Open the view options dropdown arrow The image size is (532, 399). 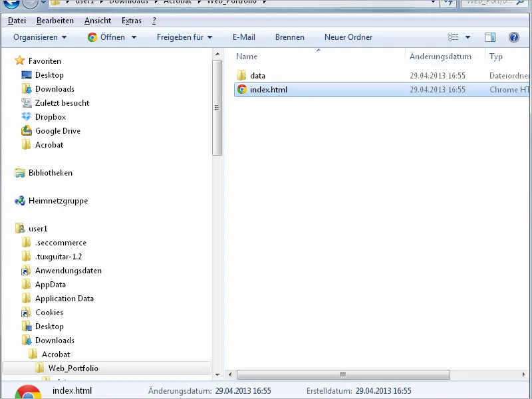pyautogui.click(x=467, y=37)
